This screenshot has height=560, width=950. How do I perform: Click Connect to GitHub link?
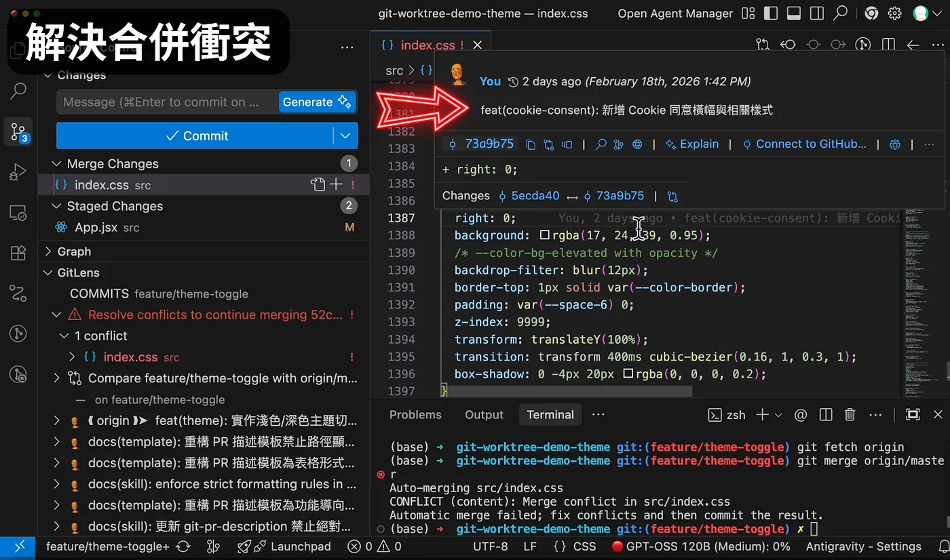pos(805,144)
